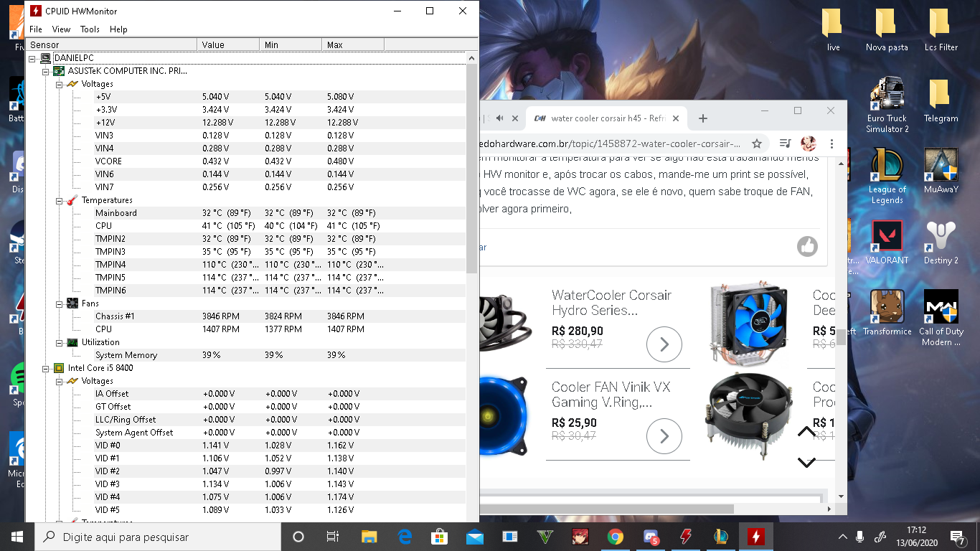Open the 'WaterCooler Corsair Hydro Series' product link
980x551 pixels.
coord(611,303)
